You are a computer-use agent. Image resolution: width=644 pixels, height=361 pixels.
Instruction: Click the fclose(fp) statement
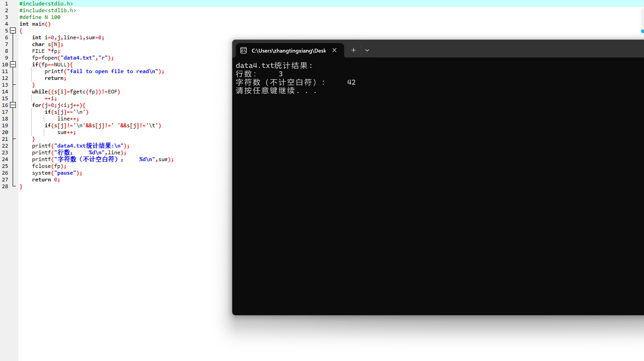(49, 166)
